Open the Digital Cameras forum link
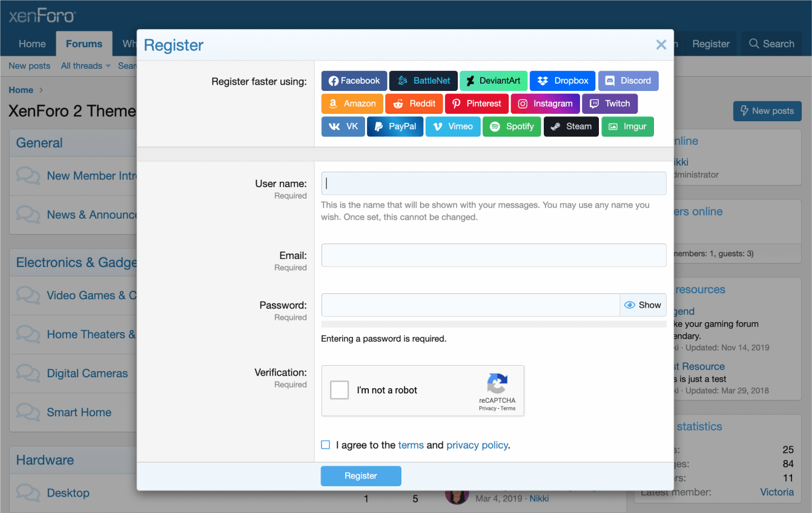The width and height of the screenshot is (812, 513). (x=87, y=373)
